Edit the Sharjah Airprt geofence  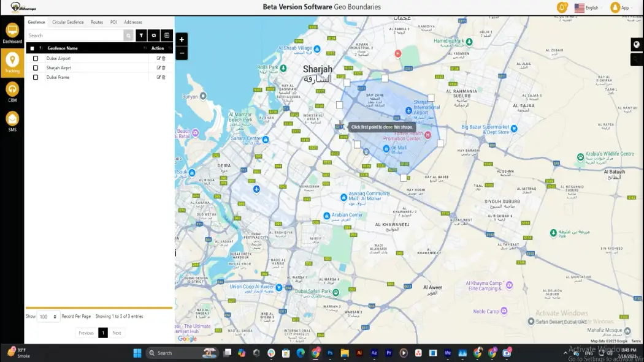[158, 67]
